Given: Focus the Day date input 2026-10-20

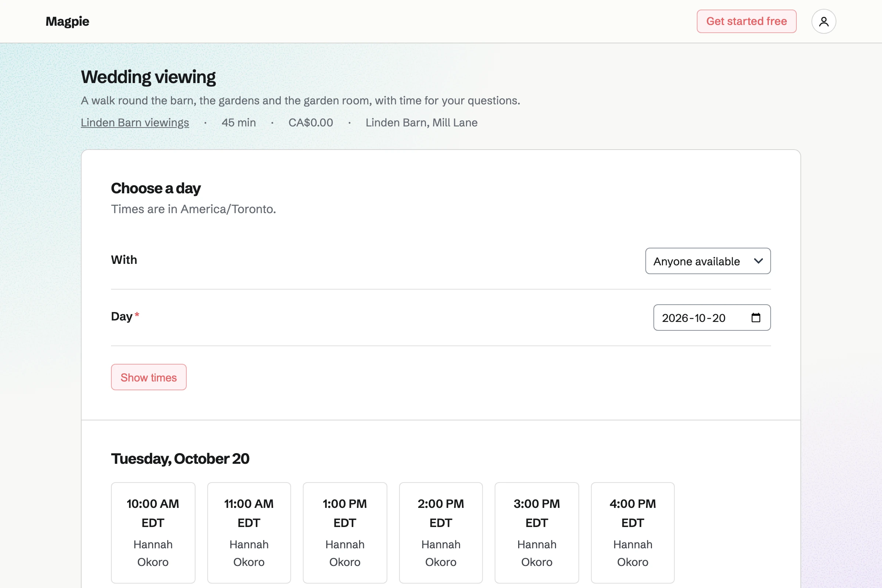Looking at the screenshot, I should 712,318.
